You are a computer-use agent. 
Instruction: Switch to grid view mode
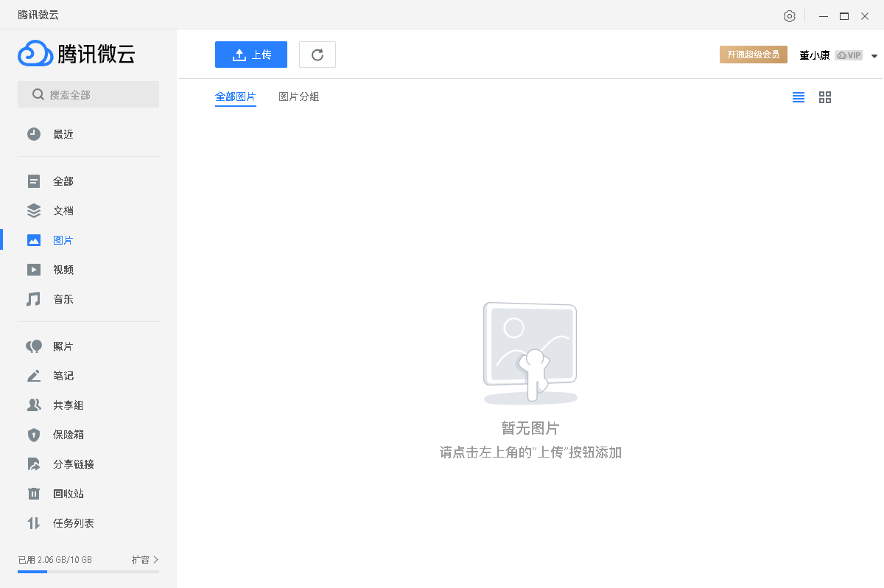coord(824,97)
